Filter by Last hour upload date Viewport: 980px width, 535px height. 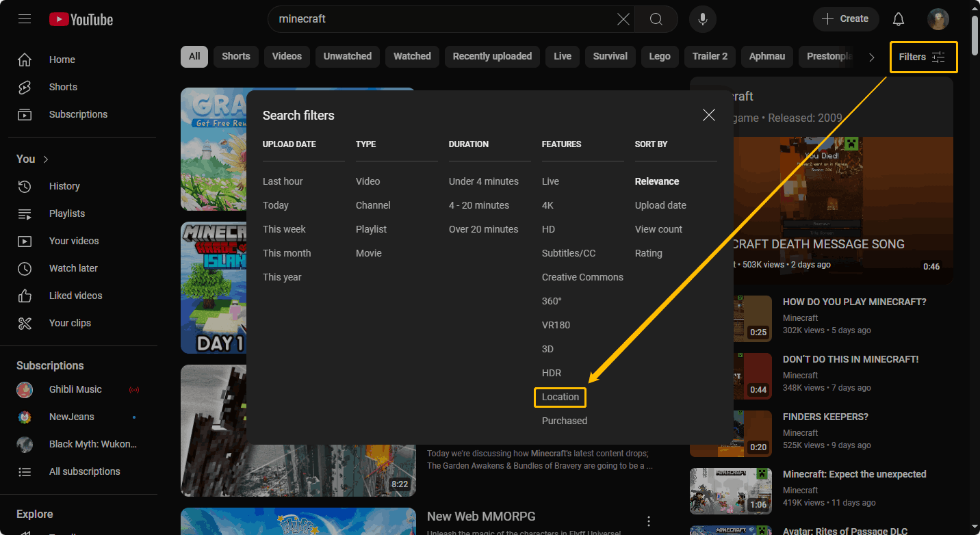(x=283, y=181)
